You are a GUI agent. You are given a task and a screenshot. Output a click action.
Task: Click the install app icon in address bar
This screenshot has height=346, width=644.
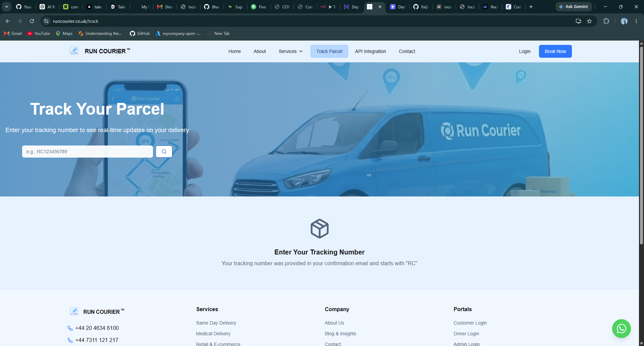pyautogui.click(x=579, y=21)
